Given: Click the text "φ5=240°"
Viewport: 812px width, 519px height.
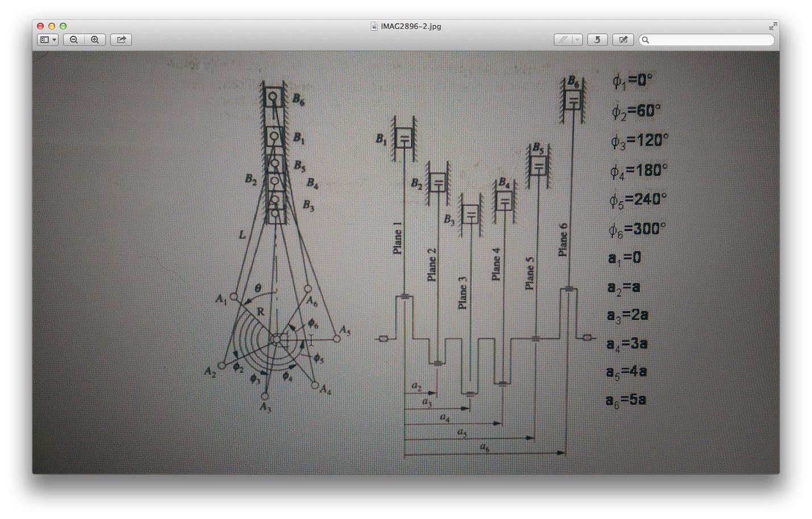Looking at the screenshot, I should click(638, 200).
